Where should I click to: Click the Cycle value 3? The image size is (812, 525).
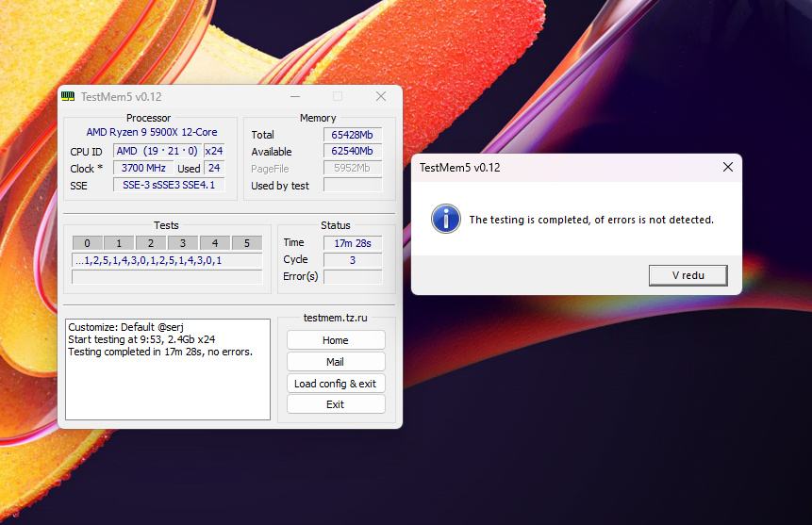[x=353, y=260]
